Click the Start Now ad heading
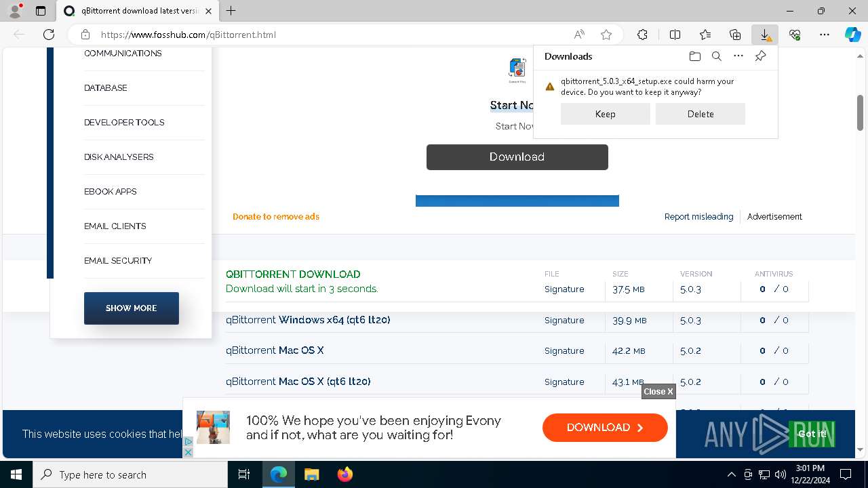The height and width of the screenshot is (488, 868). [512, 105]
